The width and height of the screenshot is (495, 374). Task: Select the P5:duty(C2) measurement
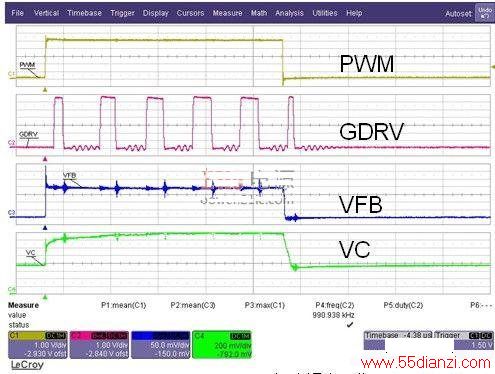click(403, 305)
